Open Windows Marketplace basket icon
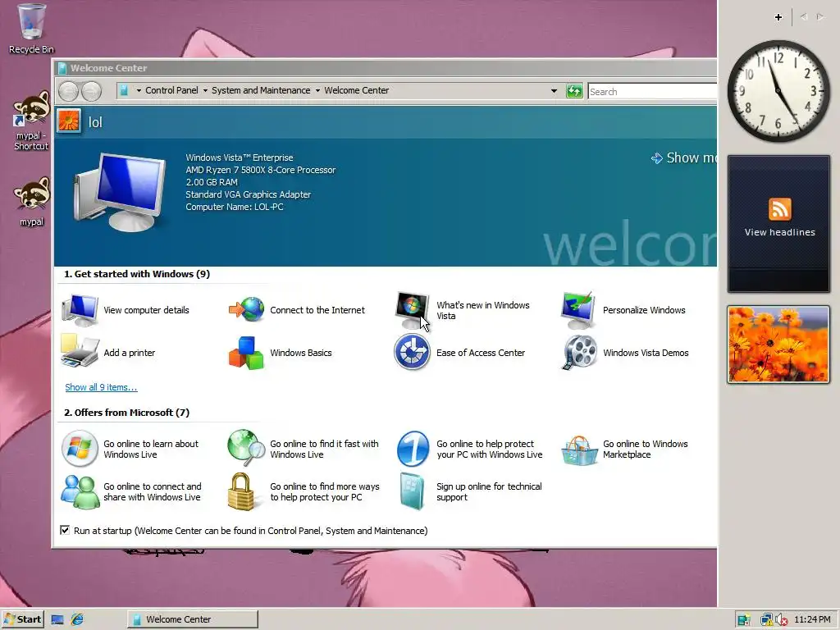The height and width of the screenshot is (630, 840). point(579,450)
